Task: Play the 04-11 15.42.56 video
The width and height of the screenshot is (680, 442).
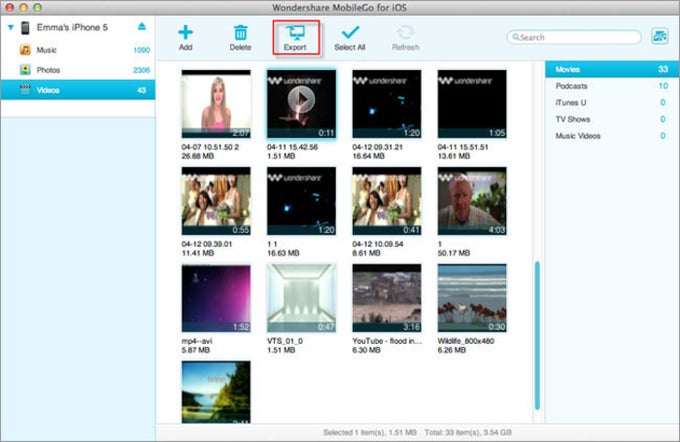Action: coord(301,99)
